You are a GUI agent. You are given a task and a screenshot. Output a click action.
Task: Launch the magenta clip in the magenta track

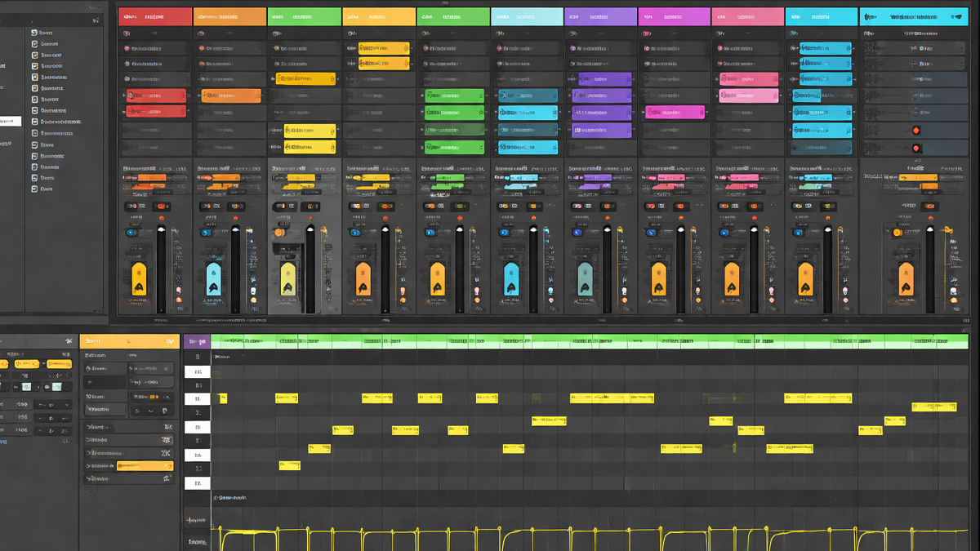pyautogui.click(x=675, y=113)
